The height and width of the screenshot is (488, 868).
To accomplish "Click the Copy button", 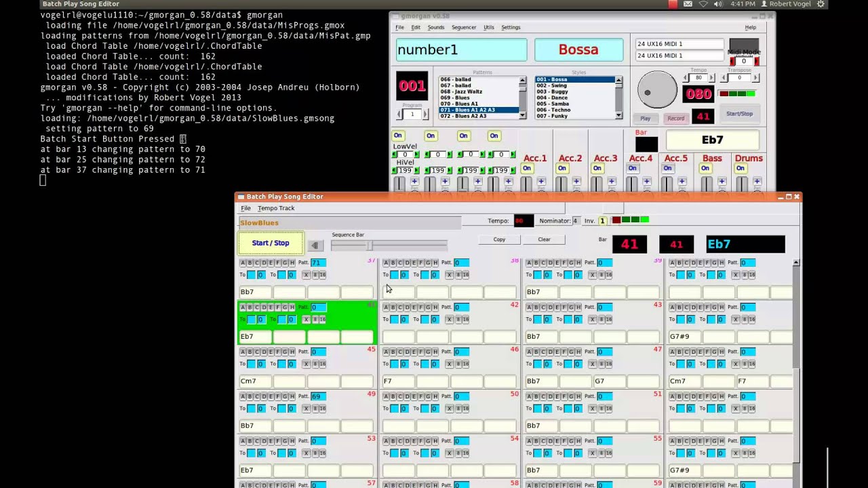I will point(499,239).
